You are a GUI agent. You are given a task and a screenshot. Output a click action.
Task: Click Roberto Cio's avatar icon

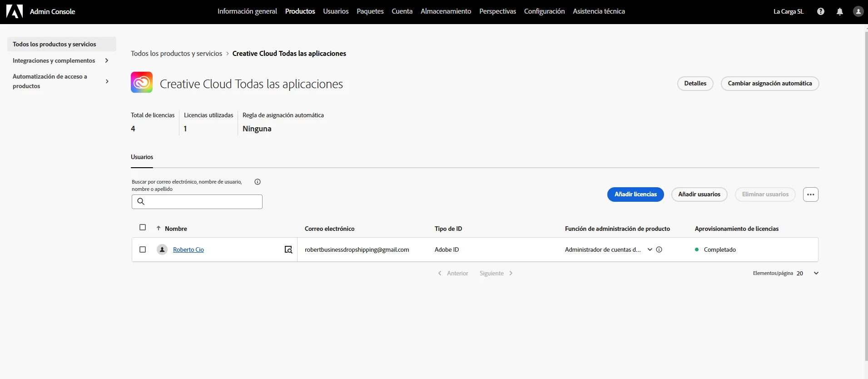[x=162, y=249]
